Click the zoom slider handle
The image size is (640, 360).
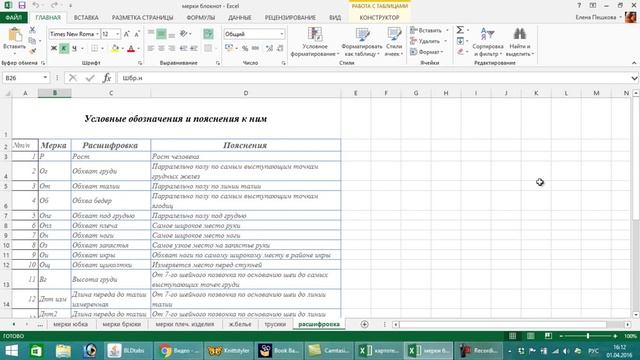pos(588,336)
